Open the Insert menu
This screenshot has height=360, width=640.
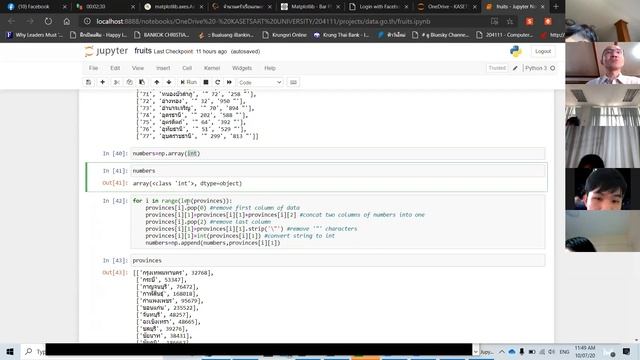163,68
